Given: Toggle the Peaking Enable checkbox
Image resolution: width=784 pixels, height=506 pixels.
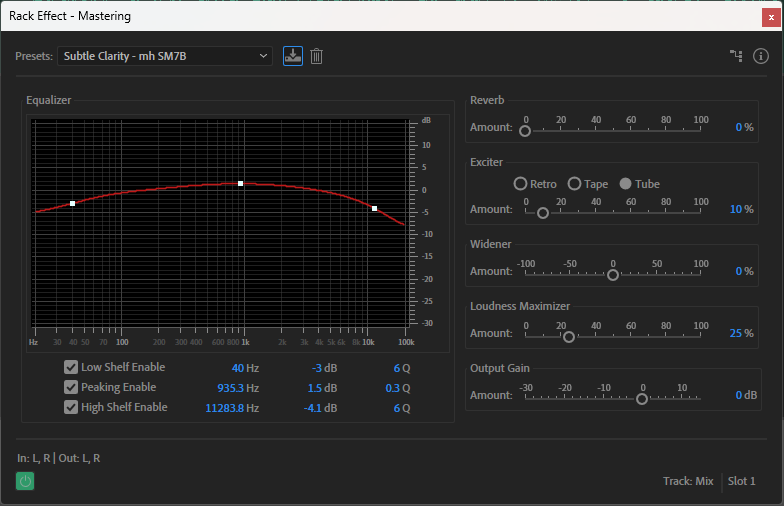Looking at the screenshot, I should pos(71,387).
